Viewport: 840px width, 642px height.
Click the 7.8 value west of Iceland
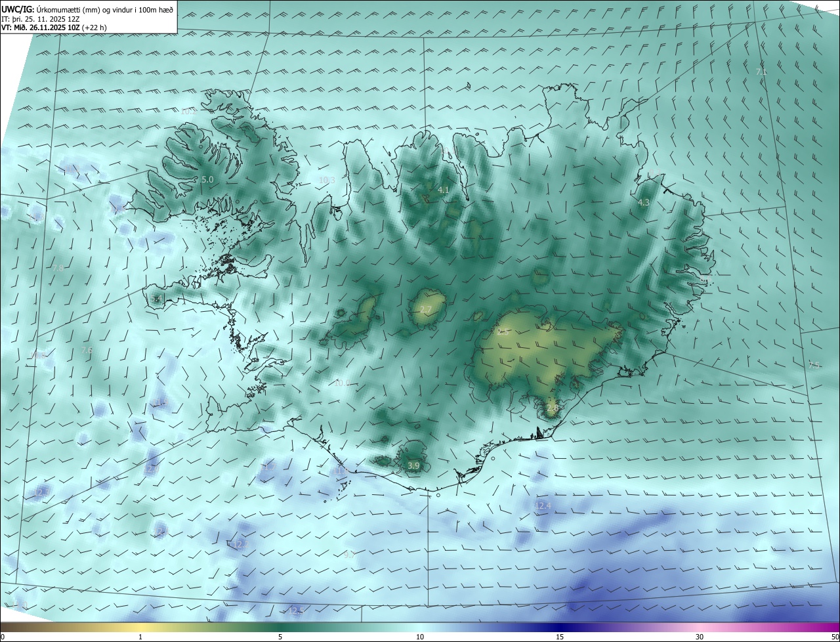click(58, 268)
